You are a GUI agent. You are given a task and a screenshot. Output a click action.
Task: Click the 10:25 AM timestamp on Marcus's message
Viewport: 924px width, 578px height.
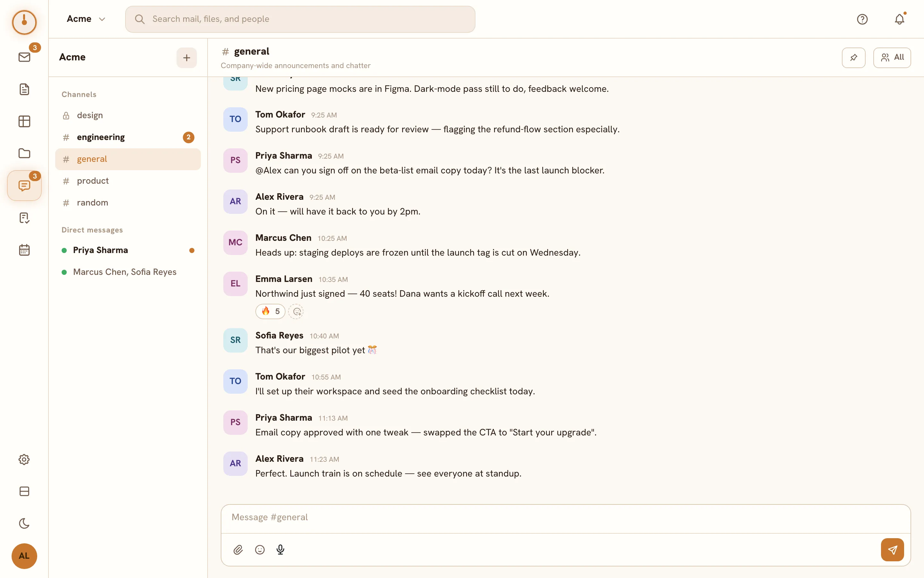pos(332,239)
